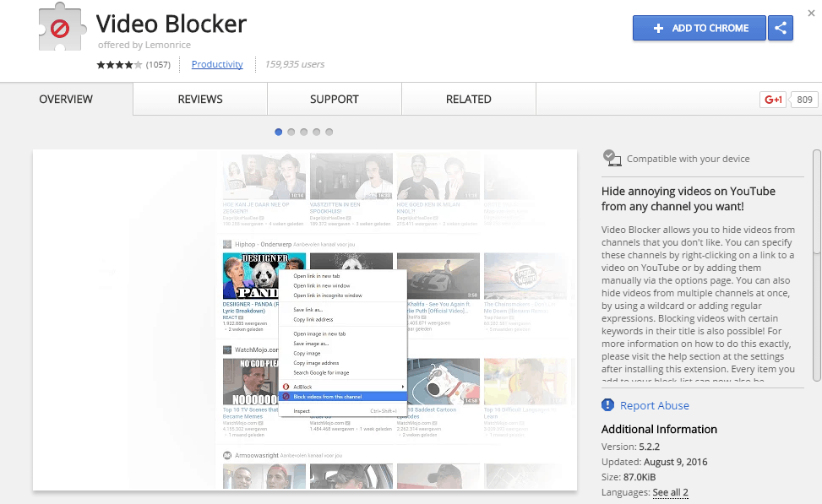
Task: Click Size 87.0KiB text
Action: (x=628, y=477)
